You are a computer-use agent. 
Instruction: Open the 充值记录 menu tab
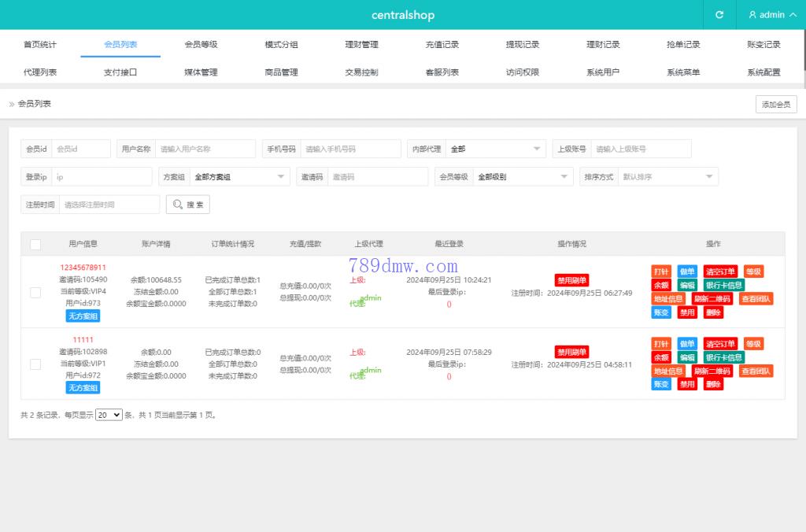(442, 45)
